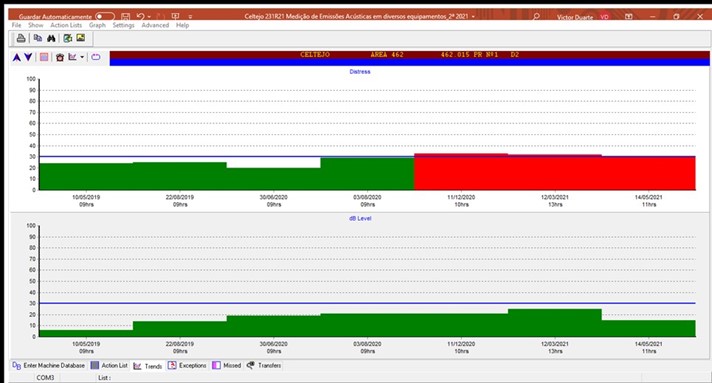Go to next item with down arrow

pyautogui.click(x=28, y=57)
